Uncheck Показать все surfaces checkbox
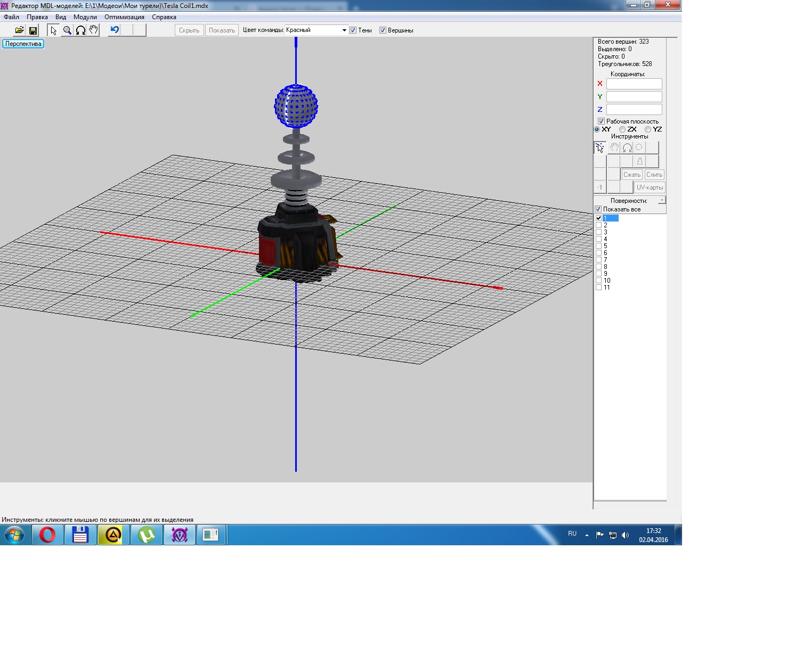 pos(598,209)
